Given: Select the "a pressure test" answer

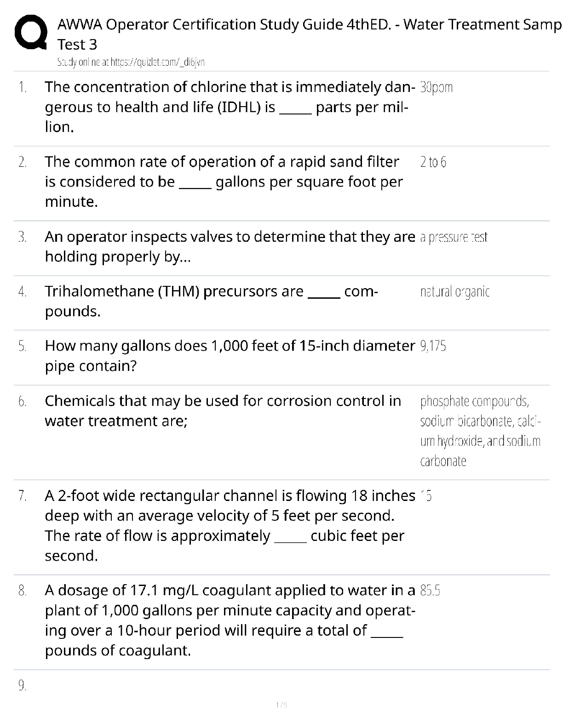Looking at the screenshot, I should [453, 237].
